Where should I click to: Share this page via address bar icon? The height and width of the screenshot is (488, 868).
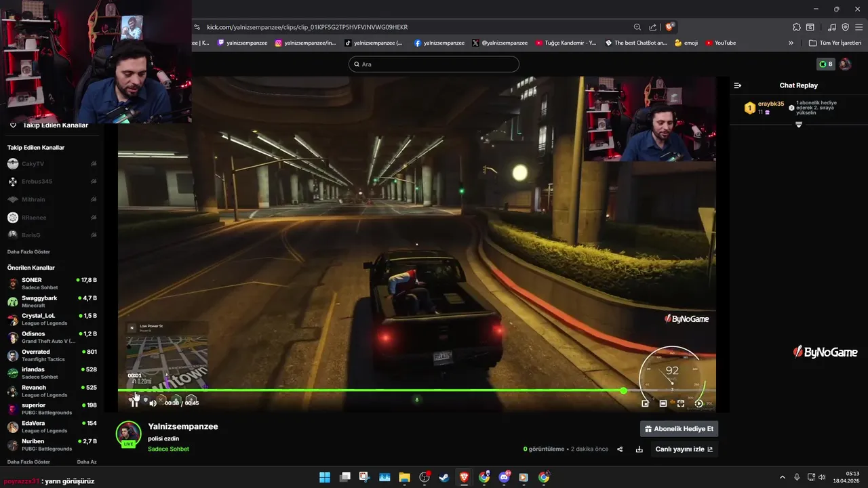pos(653,27)
